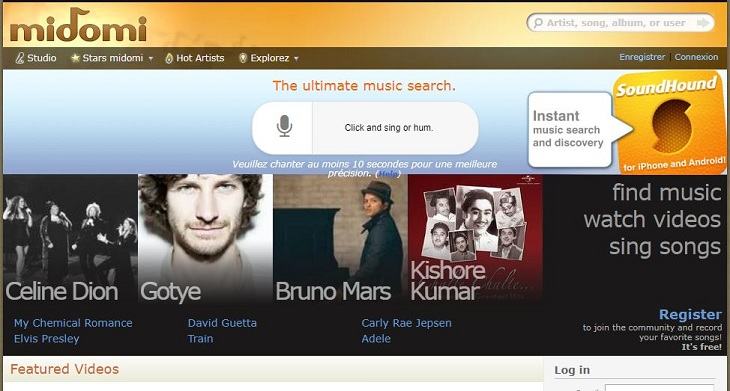Click the 'find music' text
This screenshot has height=391, width=730.
tap(667, 192)
